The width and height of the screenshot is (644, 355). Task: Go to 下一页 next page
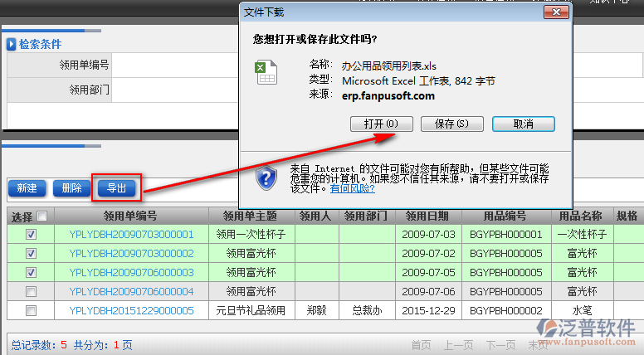click(x=500, y=345)
